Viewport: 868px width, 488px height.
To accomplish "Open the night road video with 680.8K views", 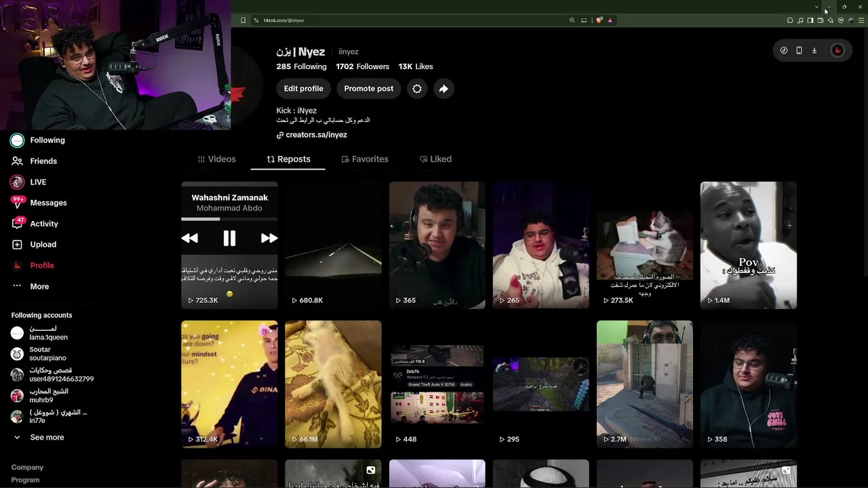I will pos(333,245).
